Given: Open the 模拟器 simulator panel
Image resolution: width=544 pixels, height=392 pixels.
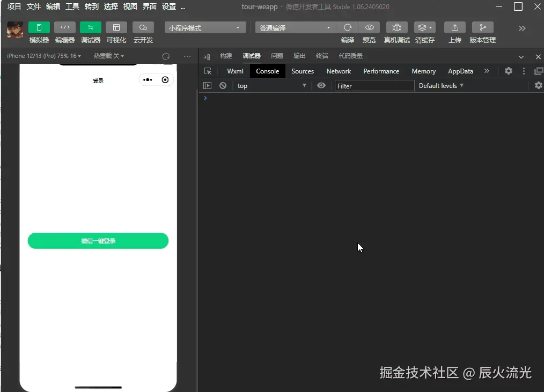Looking at the screenshot, I should (38, 32).
